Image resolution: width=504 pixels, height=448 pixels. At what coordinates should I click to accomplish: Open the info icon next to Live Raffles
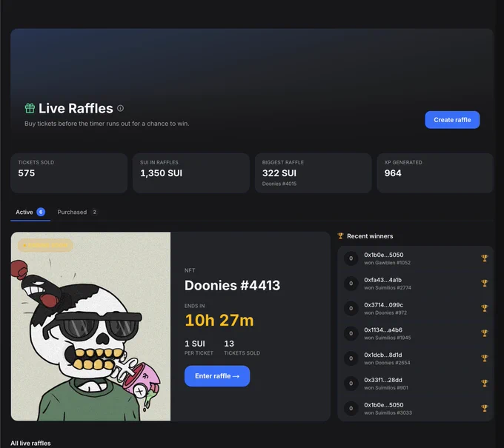coord(120,108)
